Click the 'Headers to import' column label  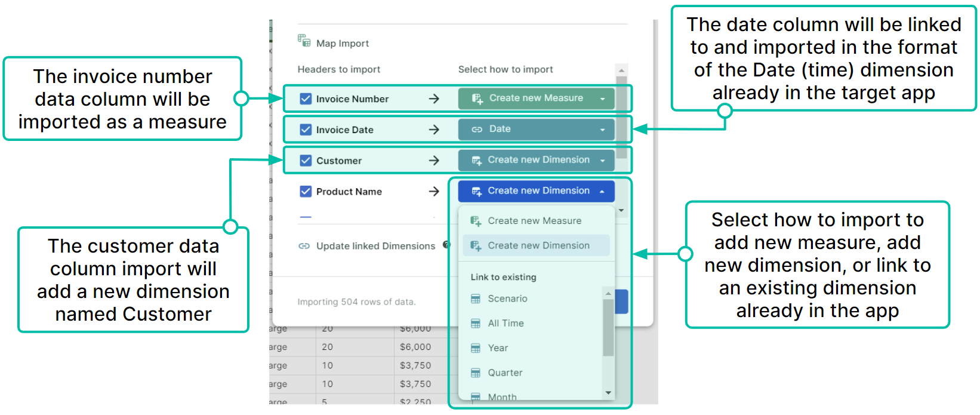339,69
